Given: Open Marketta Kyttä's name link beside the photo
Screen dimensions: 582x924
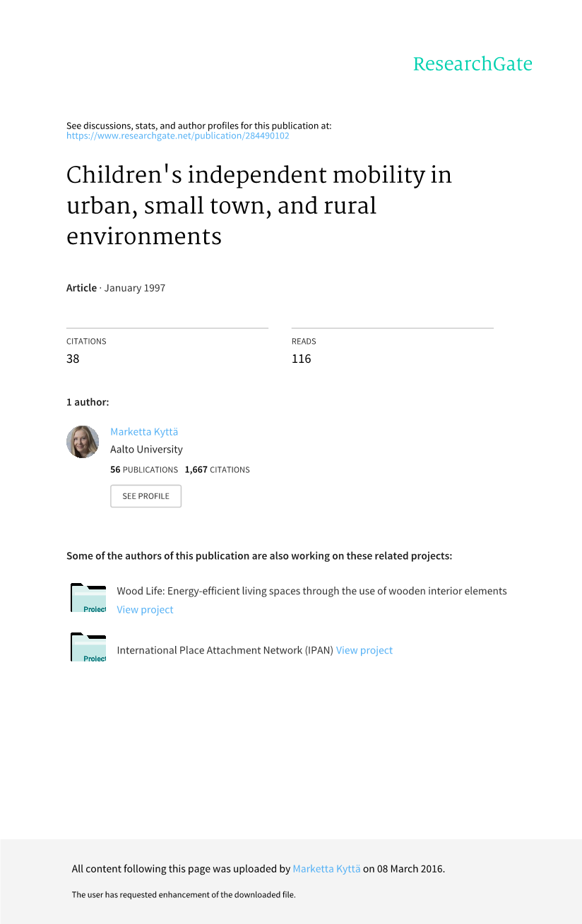Looking at the screenshot, I should pos(144,431).
